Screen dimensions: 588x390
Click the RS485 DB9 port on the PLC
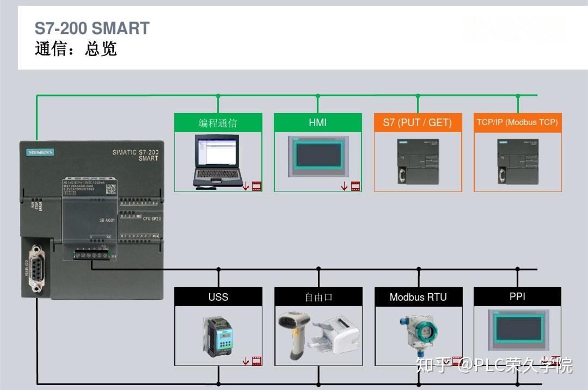point(36,268)
